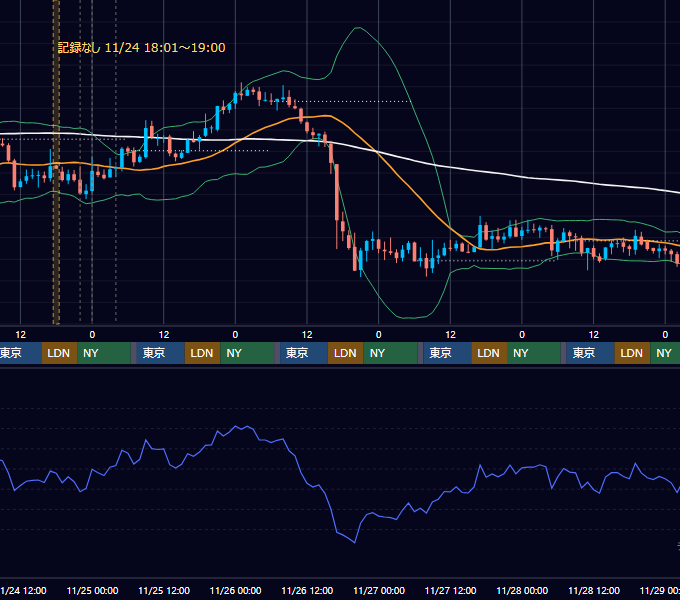
Task: Click the 11/26 00:00 date axis label
Action: [x=235, y=590]
